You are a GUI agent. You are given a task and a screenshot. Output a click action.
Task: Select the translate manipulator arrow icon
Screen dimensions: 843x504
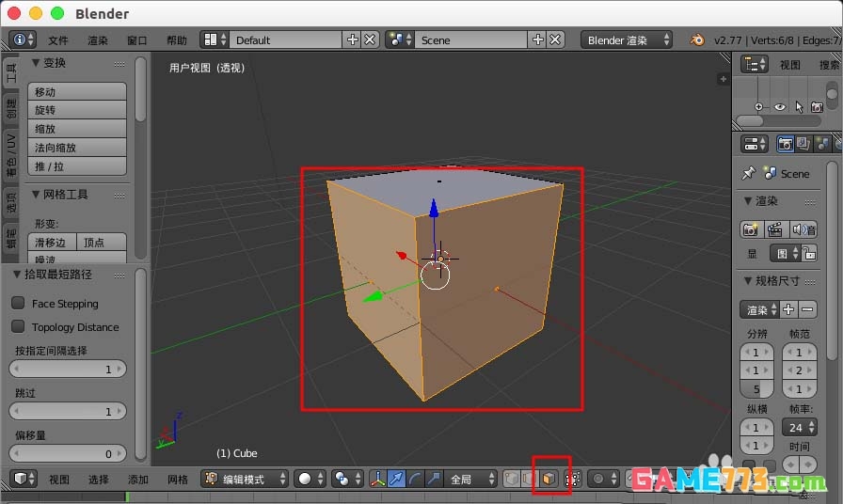[396, 479]
